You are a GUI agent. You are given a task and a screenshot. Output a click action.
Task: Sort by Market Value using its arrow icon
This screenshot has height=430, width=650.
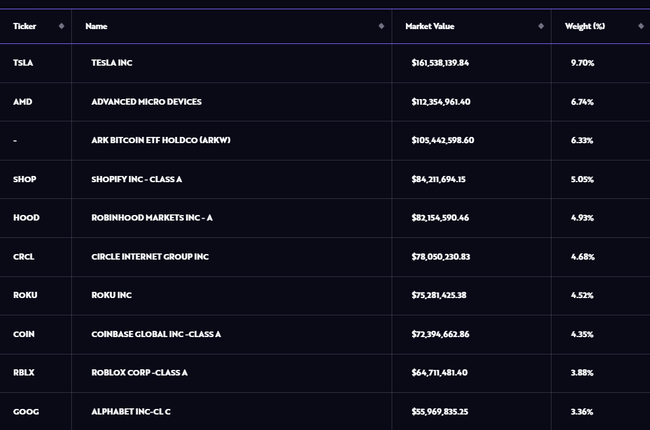point(541,26)
